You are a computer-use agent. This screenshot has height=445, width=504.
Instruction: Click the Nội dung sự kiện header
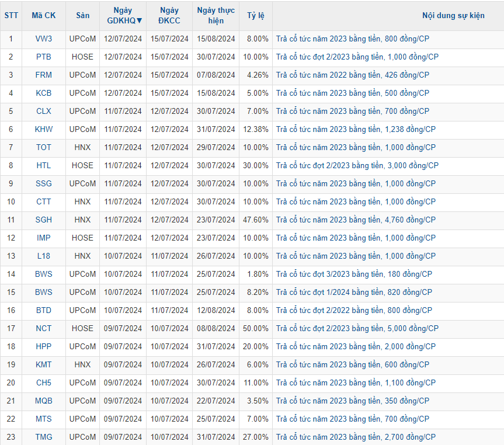point(453,15)
